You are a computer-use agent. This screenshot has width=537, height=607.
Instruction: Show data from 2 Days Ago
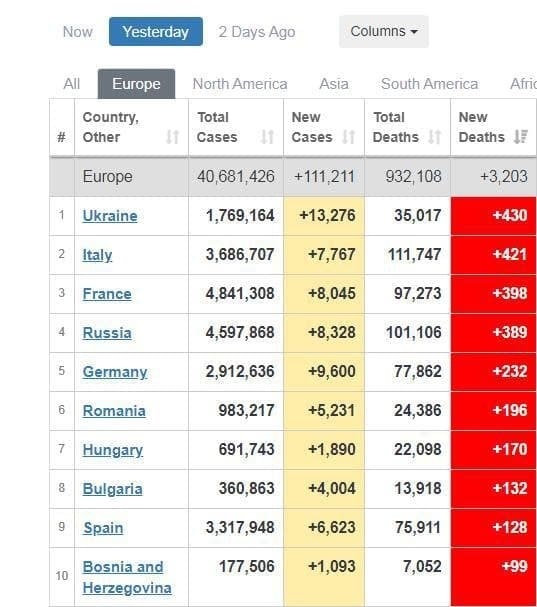[x=257, y=32]
